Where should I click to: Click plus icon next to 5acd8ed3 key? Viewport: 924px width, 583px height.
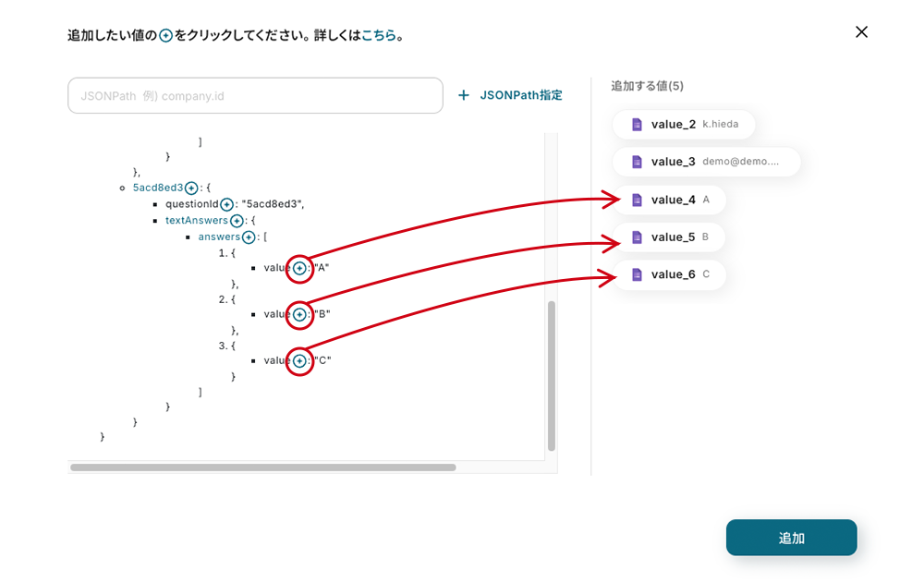[x=191, y=188]
